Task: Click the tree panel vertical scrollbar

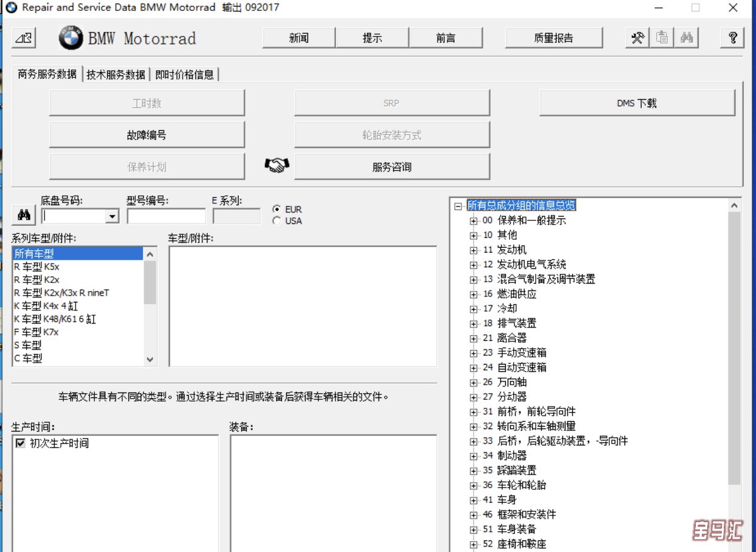Action: click(734, 347)
